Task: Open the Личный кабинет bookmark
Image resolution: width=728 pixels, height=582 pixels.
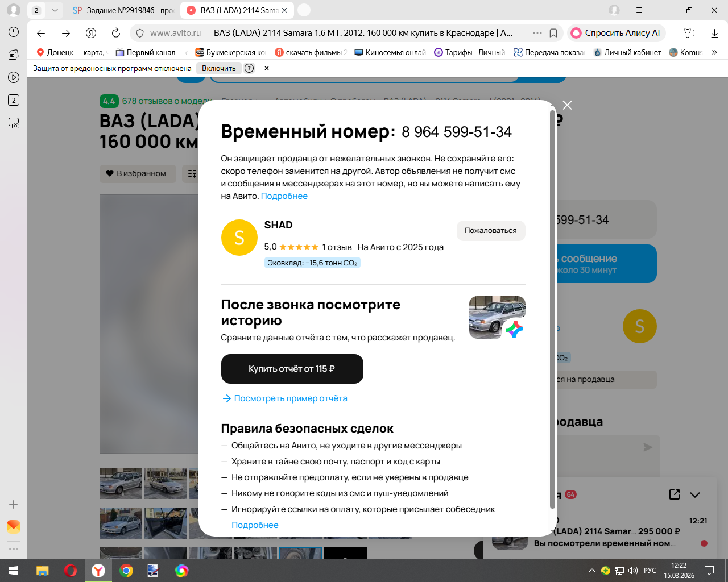Action: click(627, 52)
